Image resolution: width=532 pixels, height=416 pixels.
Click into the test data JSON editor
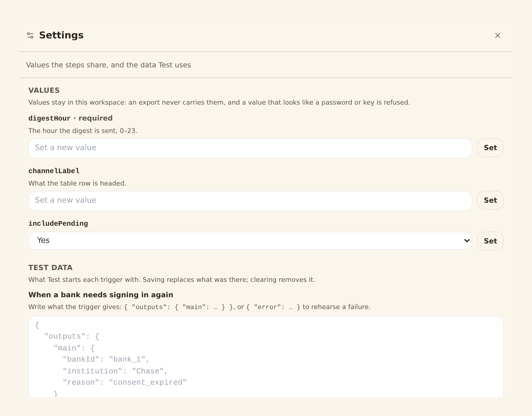[x=266, y=356]
